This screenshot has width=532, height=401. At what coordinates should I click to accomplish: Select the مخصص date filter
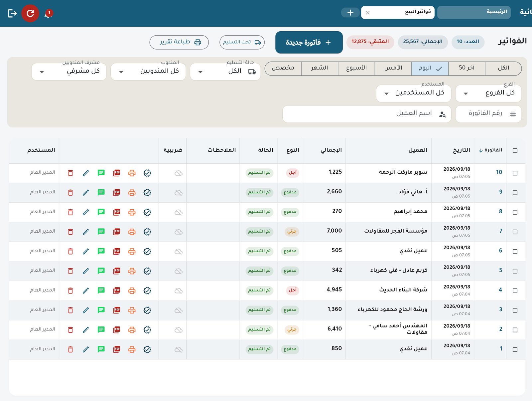point(283,68)
